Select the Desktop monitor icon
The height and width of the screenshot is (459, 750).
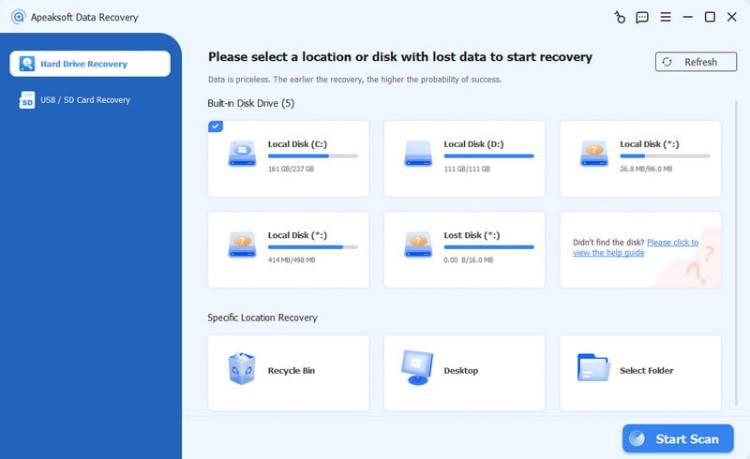click(x=417, y=368)
